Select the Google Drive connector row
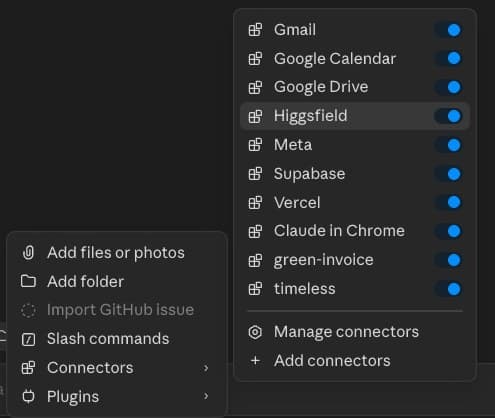 pos(355,87)
